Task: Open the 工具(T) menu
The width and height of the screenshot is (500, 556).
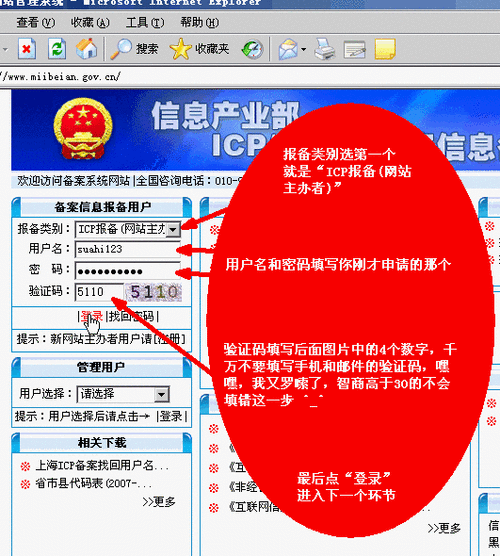Action: click(145, 23)
